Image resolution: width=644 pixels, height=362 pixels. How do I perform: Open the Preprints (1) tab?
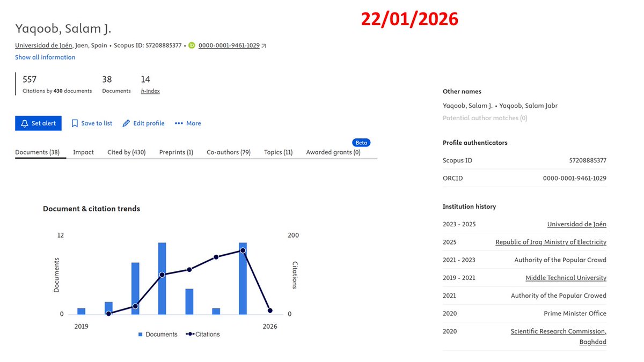pos(176,152)
